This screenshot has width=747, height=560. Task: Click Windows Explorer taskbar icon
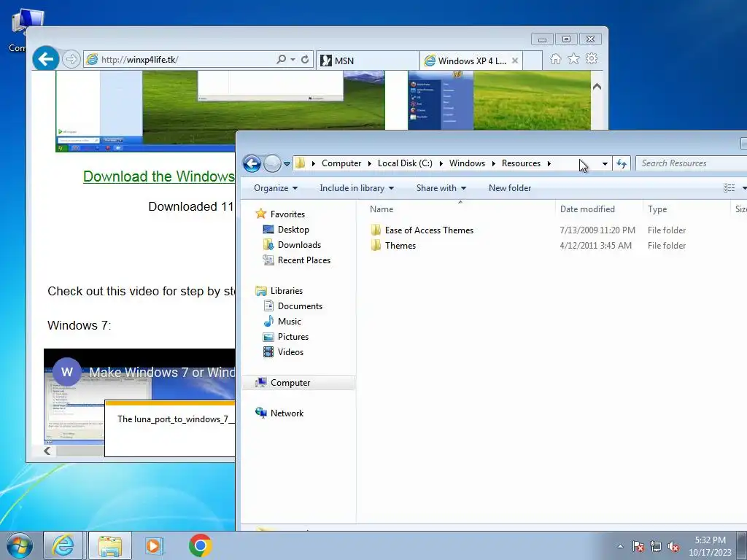point(109,545)
